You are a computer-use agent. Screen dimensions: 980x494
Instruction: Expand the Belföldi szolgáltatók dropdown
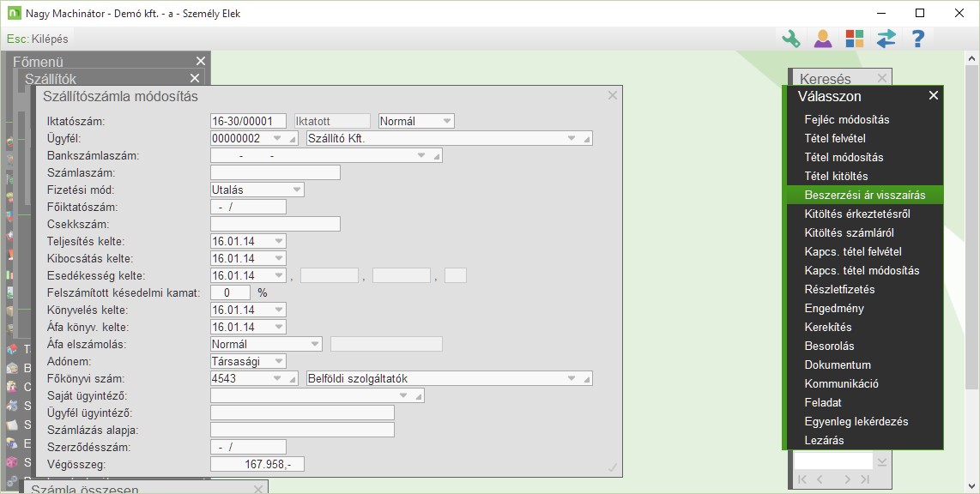tap(572, 378)
